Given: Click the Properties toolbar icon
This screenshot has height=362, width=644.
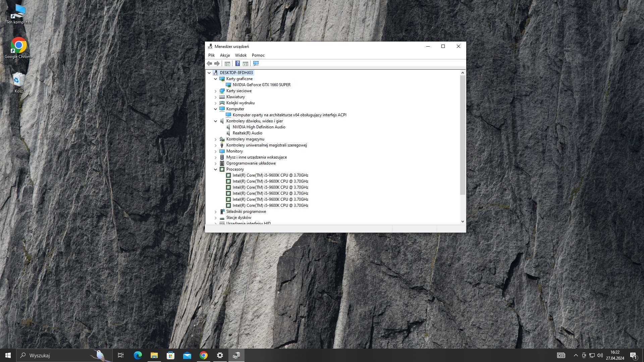Looking at the screenshot, I should click(x=227, y=64).
